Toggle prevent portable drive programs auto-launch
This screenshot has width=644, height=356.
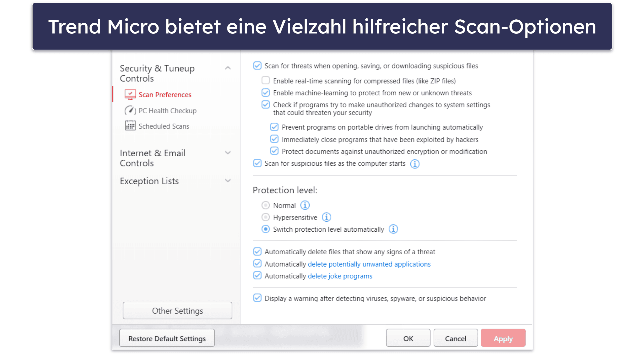pyautogui.click(x=274, y=127)
